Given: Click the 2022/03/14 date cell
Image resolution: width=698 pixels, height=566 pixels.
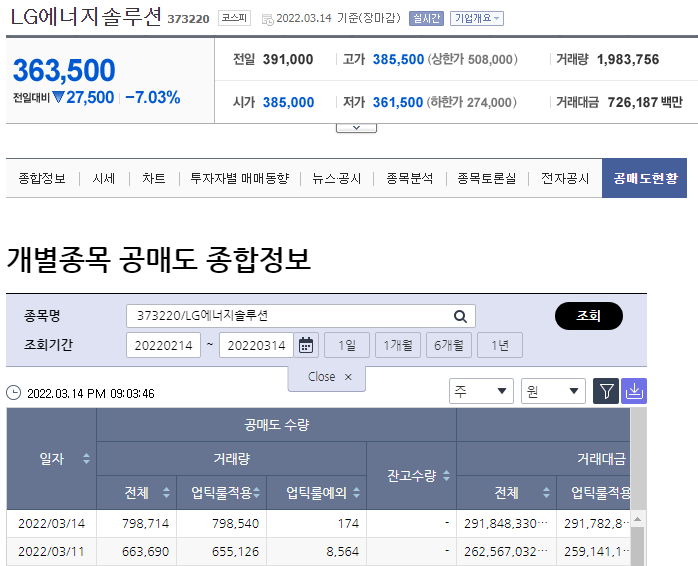Looking at the screenshot, I should pyautogui.click(x=51, y=524).
